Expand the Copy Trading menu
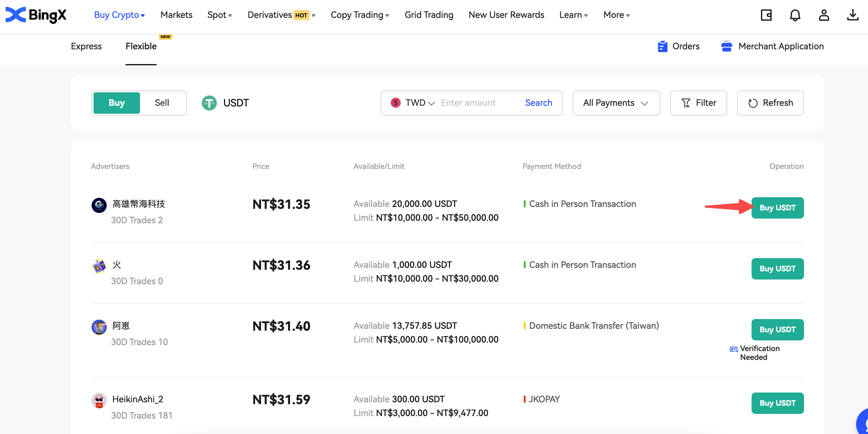 pyautogui.click(x=360, y=15)
